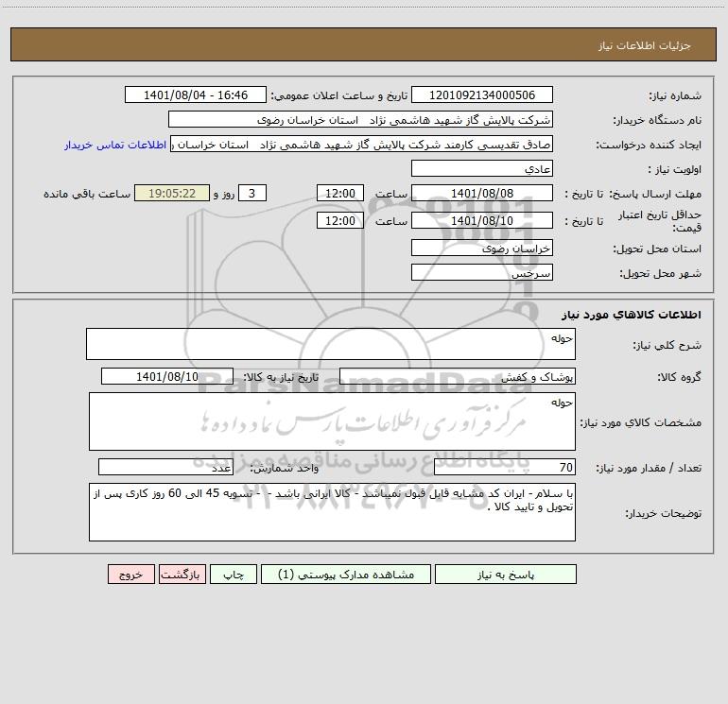The width and height of the screenshot is (728, 704).
Task: Click the خروج exit button
Action: (130, 574)
